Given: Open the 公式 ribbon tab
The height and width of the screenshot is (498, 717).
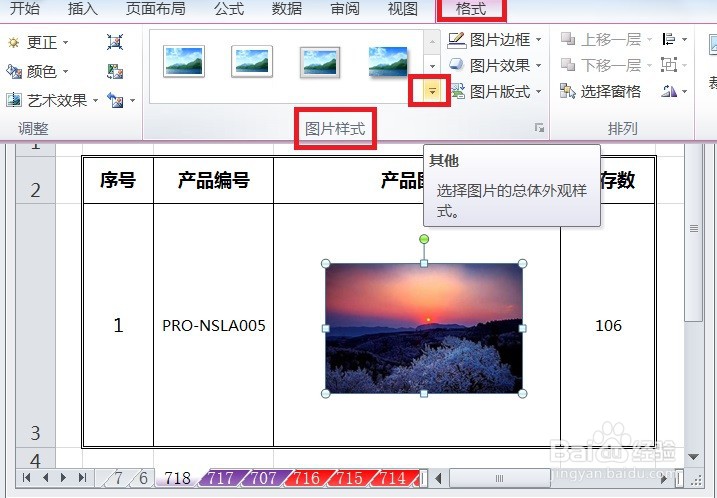Looking at the screenshot, I should coord(229,9).
